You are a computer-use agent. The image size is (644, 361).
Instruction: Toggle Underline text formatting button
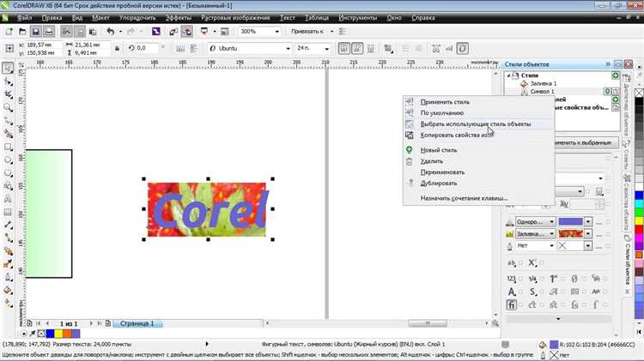370,48
